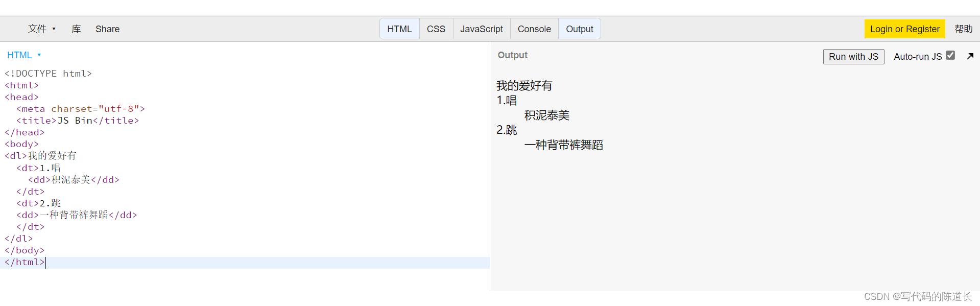Click the <head> opening tag line

point(21,97)
